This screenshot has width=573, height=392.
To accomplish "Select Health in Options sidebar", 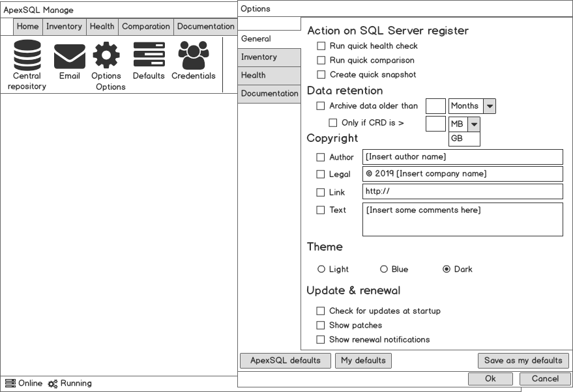I will tap(269, 76).
